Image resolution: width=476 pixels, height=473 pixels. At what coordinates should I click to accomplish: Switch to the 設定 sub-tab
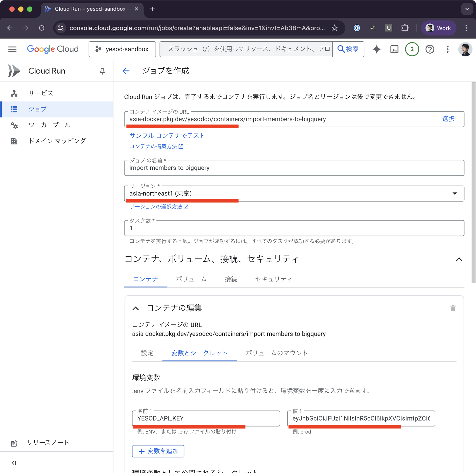tap(147, 353)
